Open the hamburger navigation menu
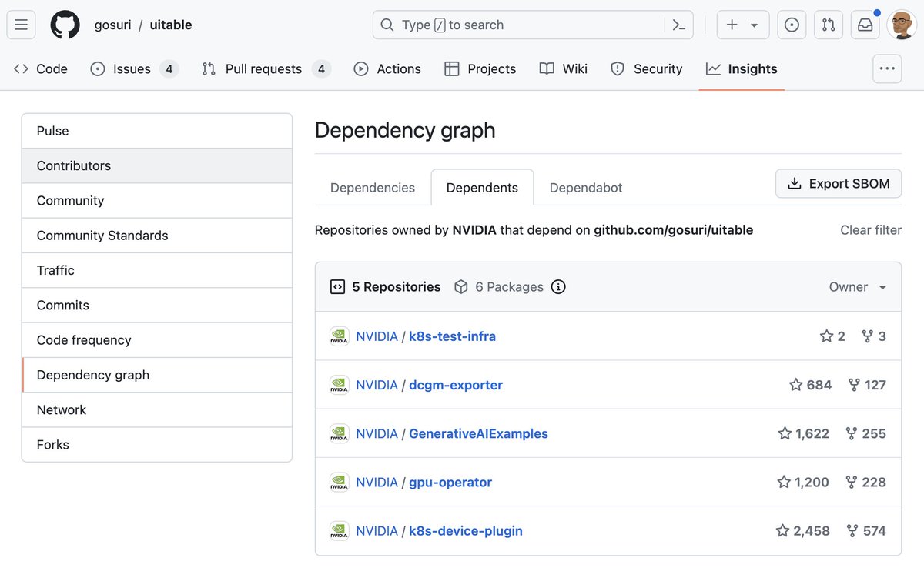 (x=22, y=25)
